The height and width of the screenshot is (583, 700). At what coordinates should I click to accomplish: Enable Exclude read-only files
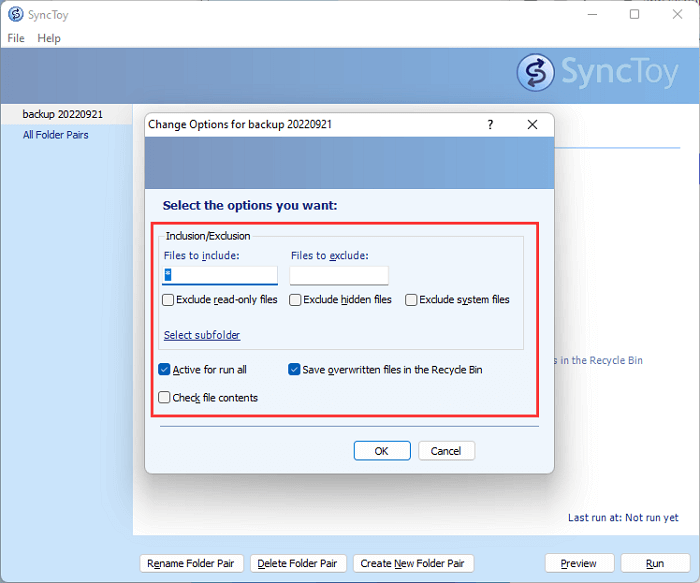[x=168, y=300]
